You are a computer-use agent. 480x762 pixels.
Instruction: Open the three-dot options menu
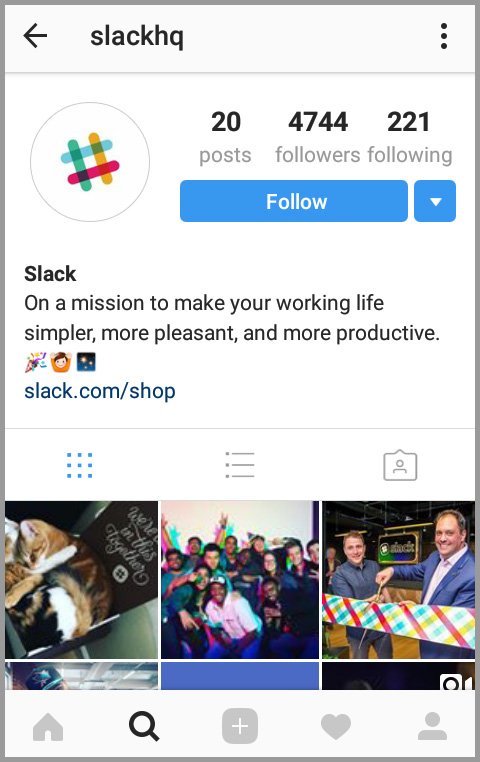(x=444, y=36)
